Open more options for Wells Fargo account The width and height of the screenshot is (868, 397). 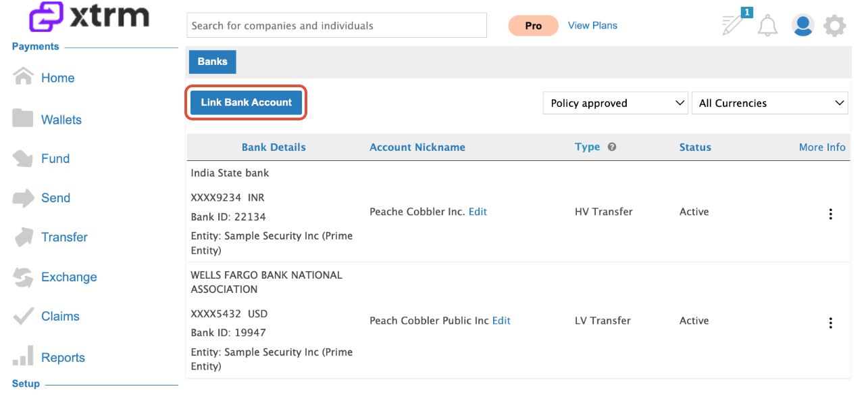coord(830,323)
